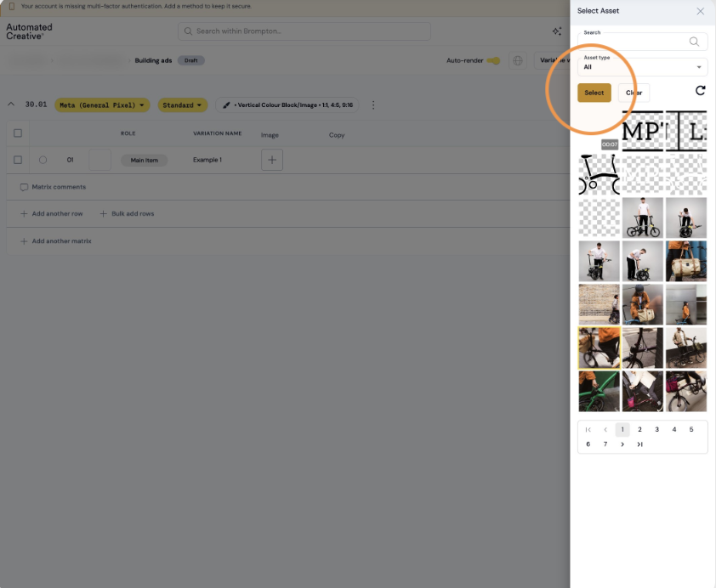Open asset page 4
Image resolution: width=716 pixels, height=588 pixels.
point(674,429)
